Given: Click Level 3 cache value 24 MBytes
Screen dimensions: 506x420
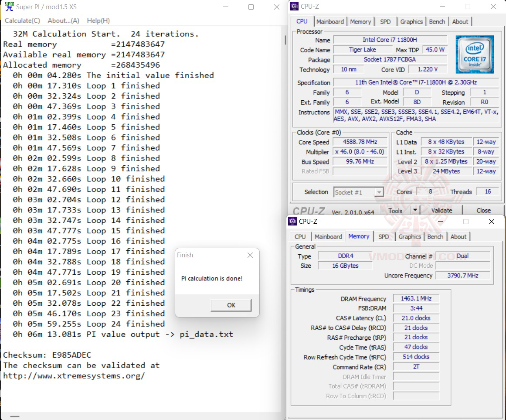Looking at the screenshot, I should [x=446, y=171].
